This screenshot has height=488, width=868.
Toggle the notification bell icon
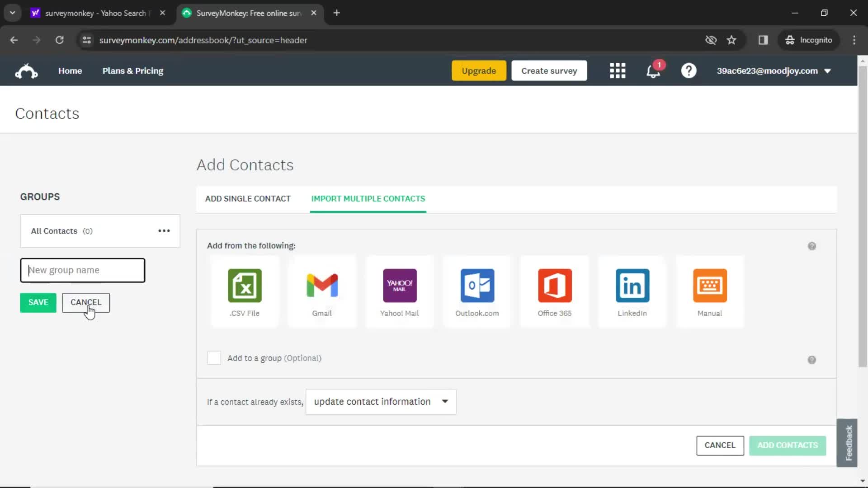pos(653,70)
